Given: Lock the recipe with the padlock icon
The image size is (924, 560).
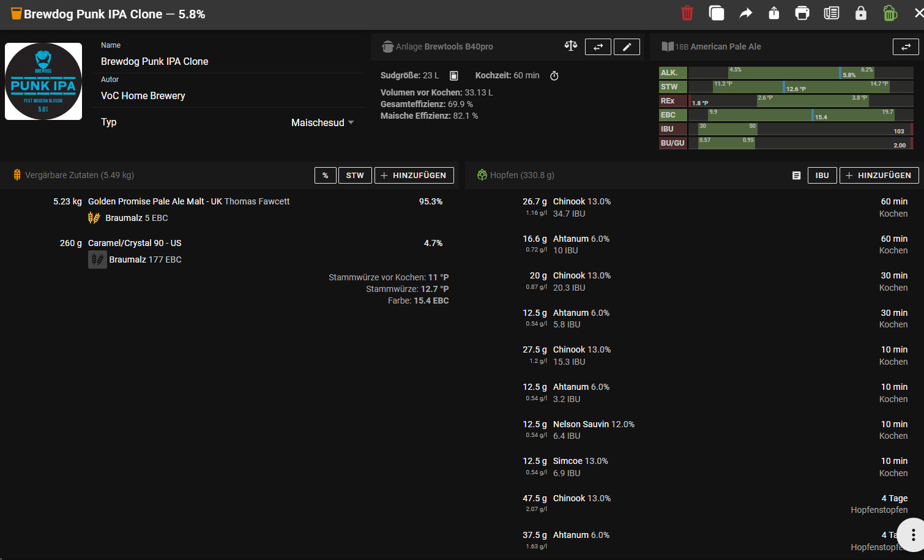Looking at the screenshot, I should pos(860,13).
